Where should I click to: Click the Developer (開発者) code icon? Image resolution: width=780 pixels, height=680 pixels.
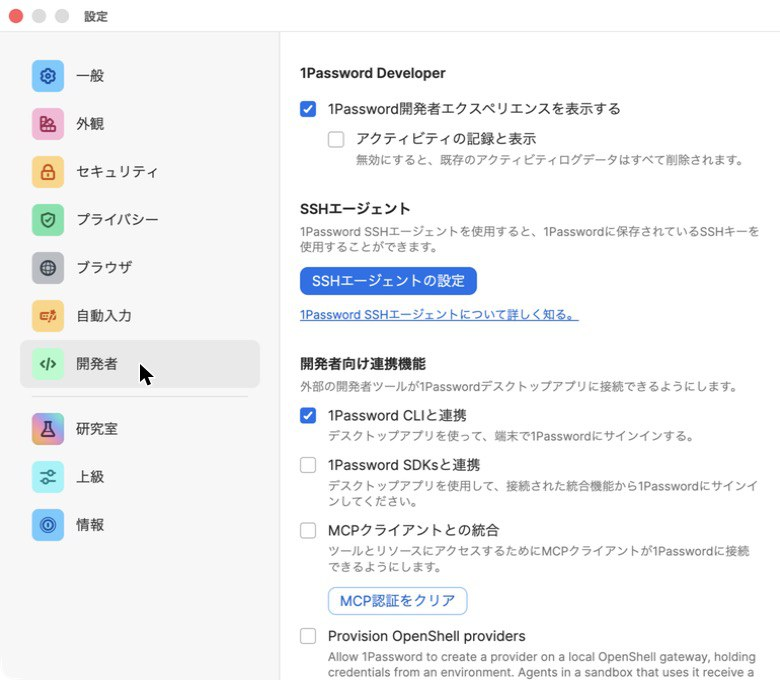click(48, 364)
